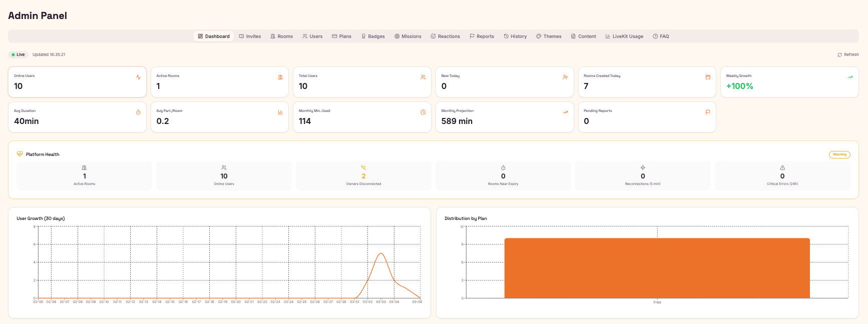Screen dimensions: 868x324
Task: Switch to the Badges tab
Action: click(x=373, y=36)
